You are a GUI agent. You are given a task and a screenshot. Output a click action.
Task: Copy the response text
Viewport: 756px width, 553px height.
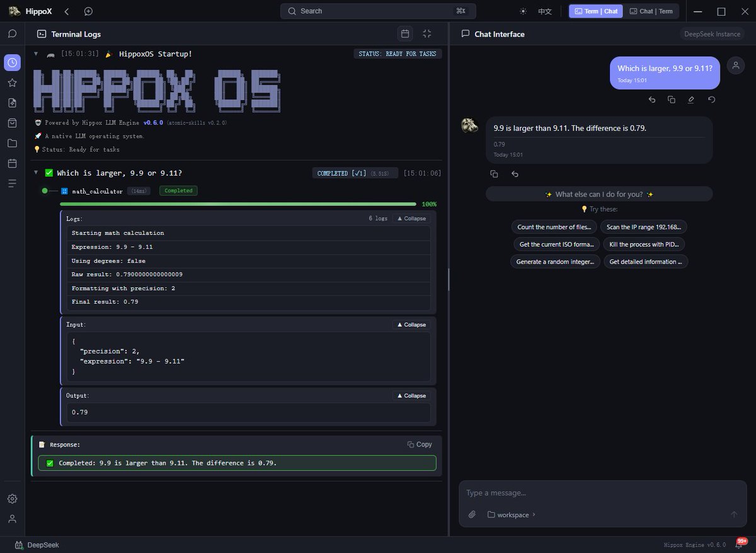coord(420,445)
